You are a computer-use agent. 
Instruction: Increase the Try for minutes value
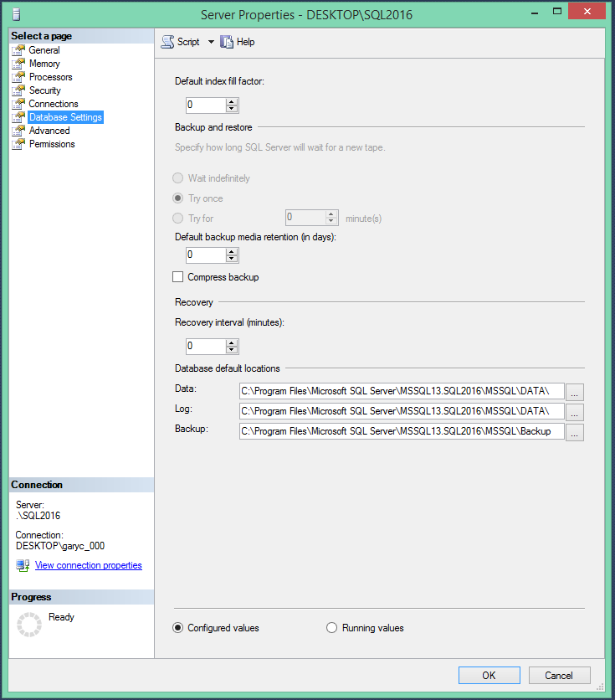click(331, 214)
